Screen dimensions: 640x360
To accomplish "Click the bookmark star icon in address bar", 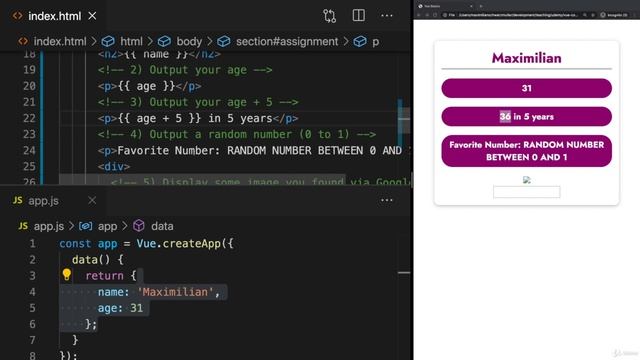I will pyautogui.click(x=593, y=15).
